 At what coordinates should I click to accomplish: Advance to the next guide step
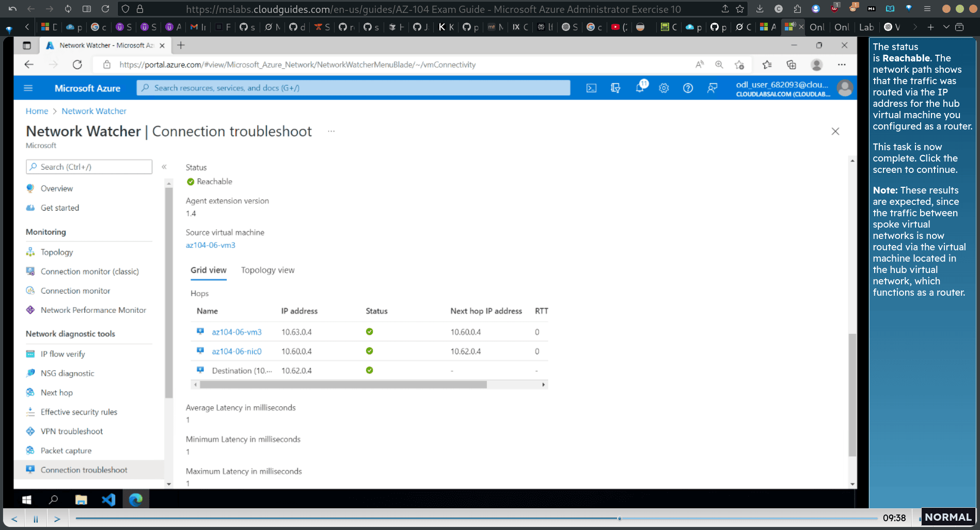pos(57,519)
